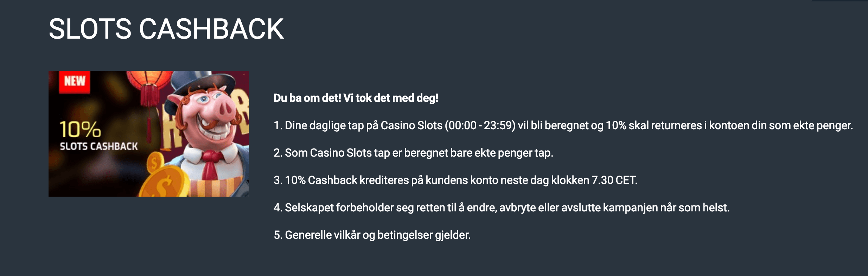The image size is (868, 276).
Task: Click term 1 about daglige tap
Action: (563, 125)
